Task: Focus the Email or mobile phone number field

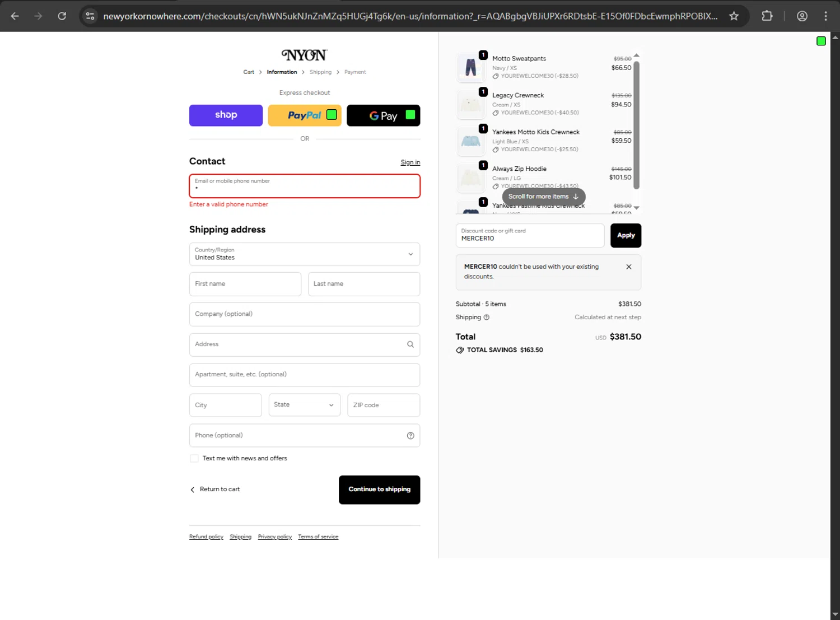Action: (x=305, y=186)
